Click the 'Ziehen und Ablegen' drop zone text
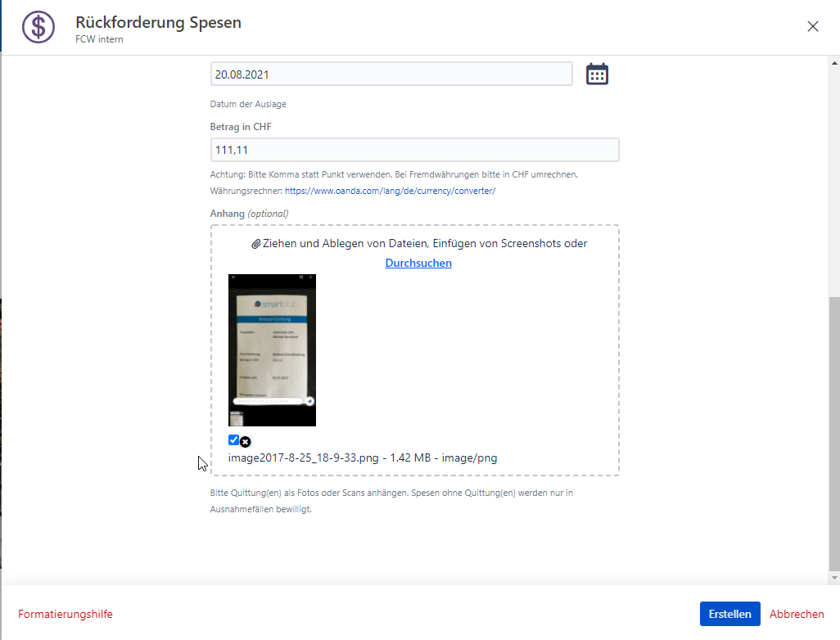 click(x=424, y=244)
